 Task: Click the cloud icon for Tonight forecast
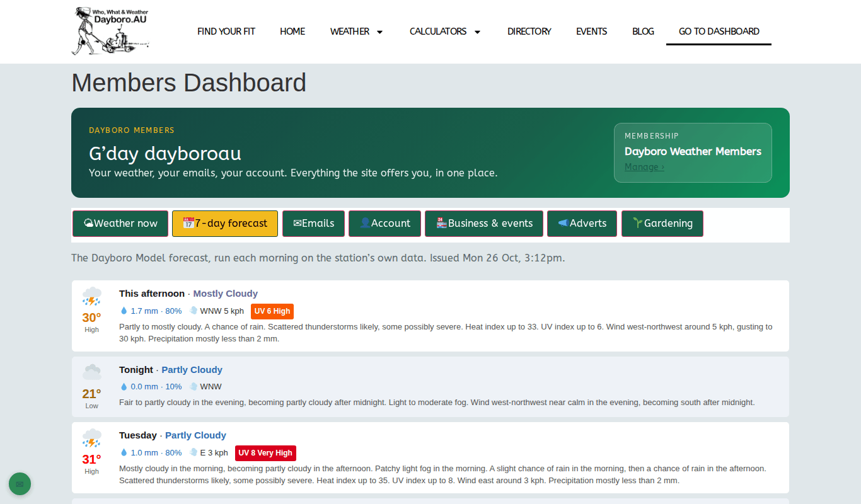click(x=92, y=373)
